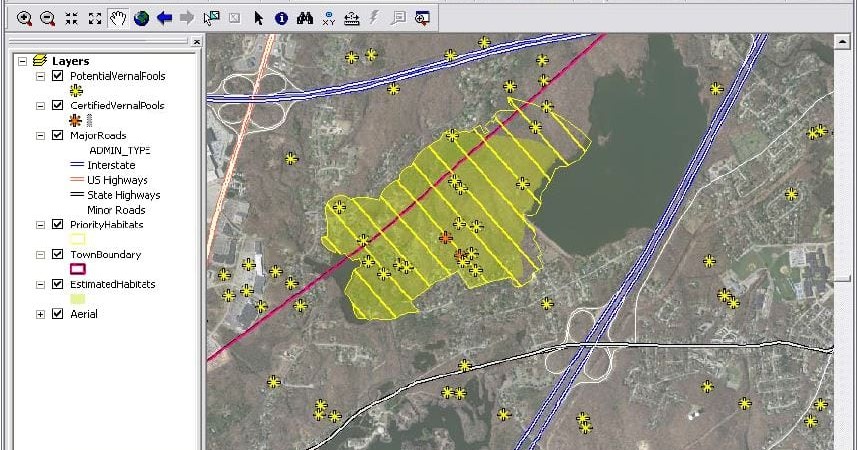The width and height of the screenshot is (859, 450).
Task: Select the TownBoundary layer name
Action: tap(106, 254)
